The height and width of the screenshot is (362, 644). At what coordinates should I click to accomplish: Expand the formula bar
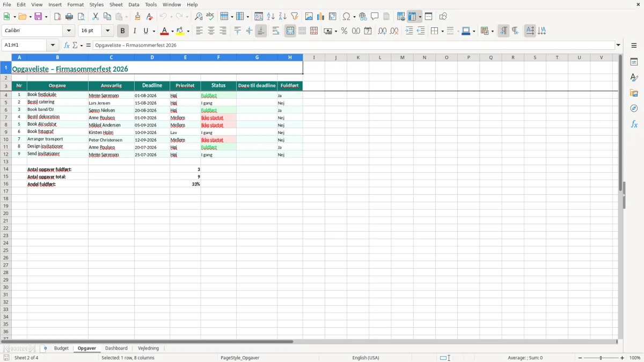(x=618, y=46)
